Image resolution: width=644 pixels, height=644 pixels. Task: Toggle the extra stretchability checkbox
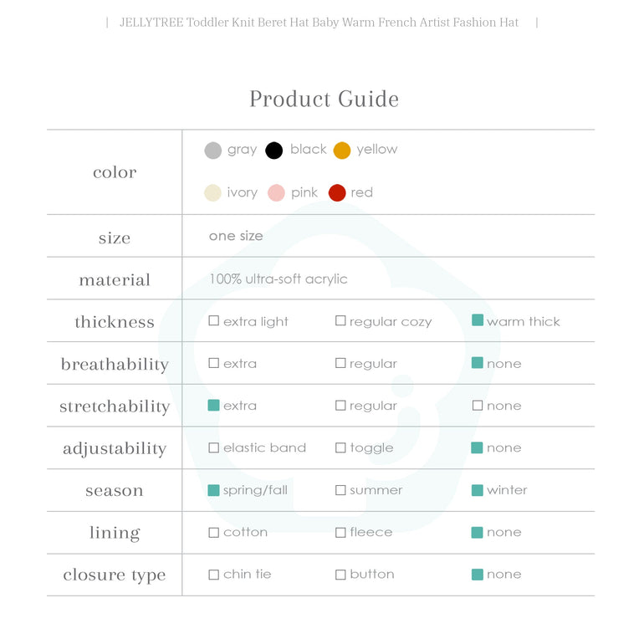pos(214,406)
